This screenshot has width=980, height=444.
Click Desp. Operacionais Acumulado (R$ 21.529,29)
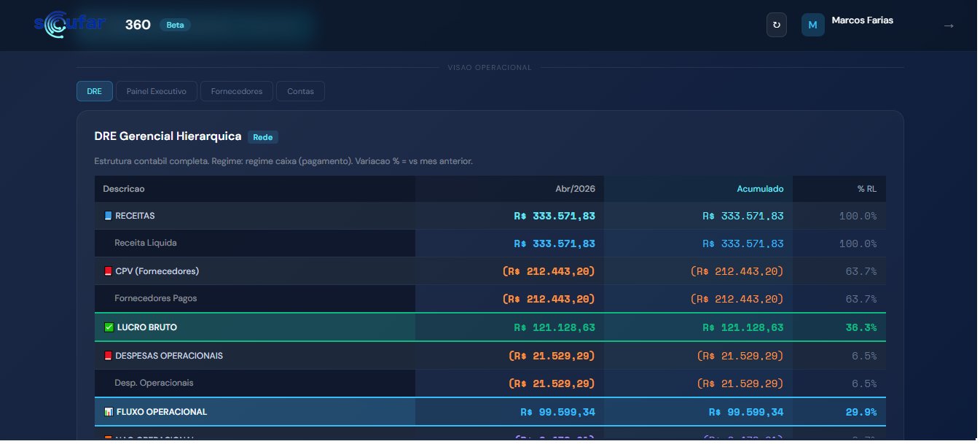740,383
